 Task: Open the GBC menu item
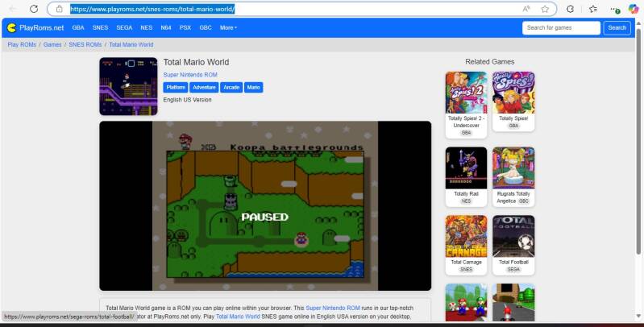[206, 27]
